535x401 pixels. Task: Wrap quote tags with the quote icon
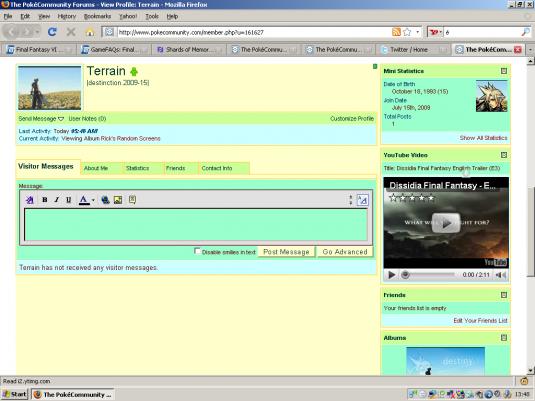(132, 200)
